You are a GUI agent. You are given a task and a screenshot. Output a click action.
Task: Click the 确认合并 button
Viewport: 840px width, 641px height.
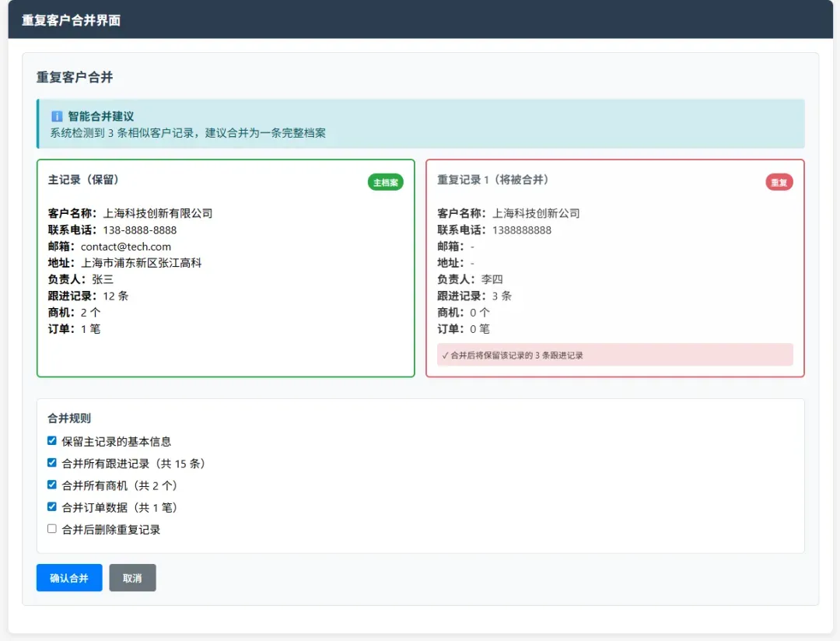(69, 578)
